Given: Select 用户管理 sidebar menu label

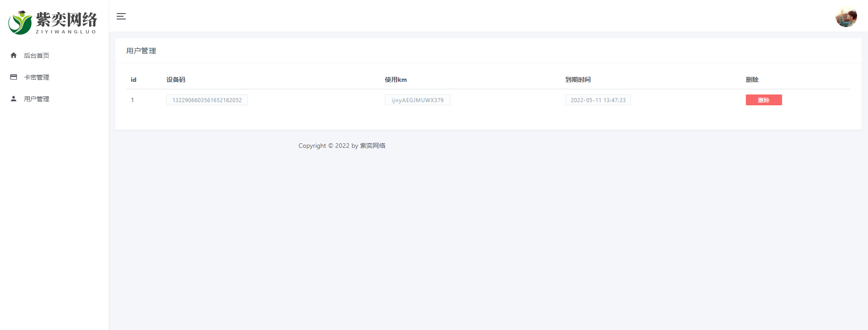Looking at the screenshot, I should coord(37,99).
